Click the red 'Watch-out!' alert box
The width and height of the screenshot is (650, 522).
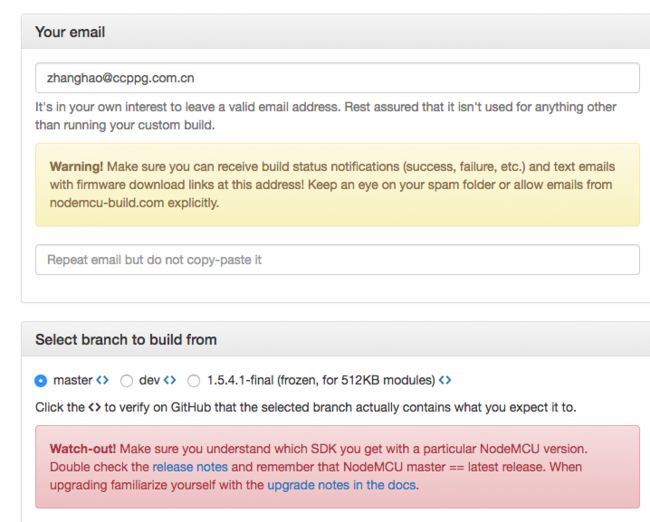tap(337, 467)
